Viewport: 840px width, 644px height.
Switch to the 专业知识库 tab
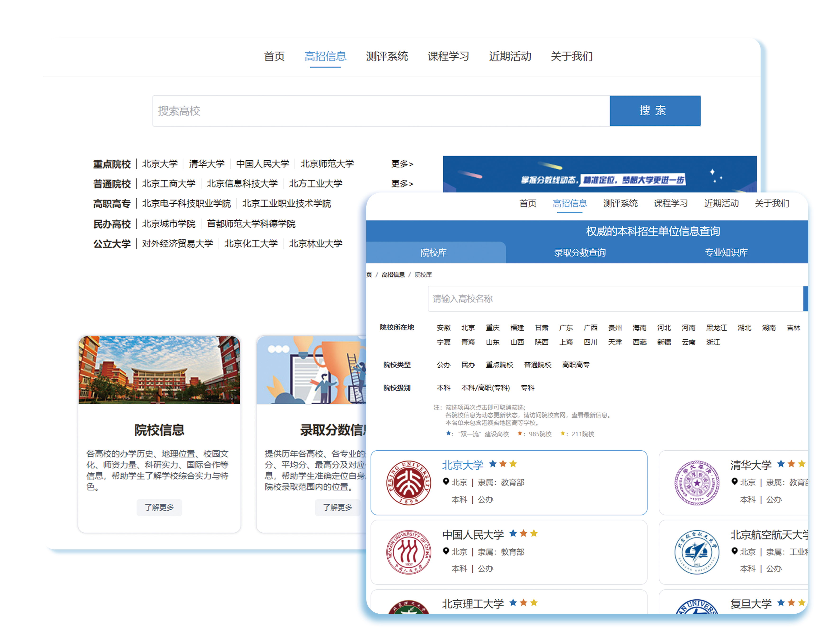(x=726, y=253)
